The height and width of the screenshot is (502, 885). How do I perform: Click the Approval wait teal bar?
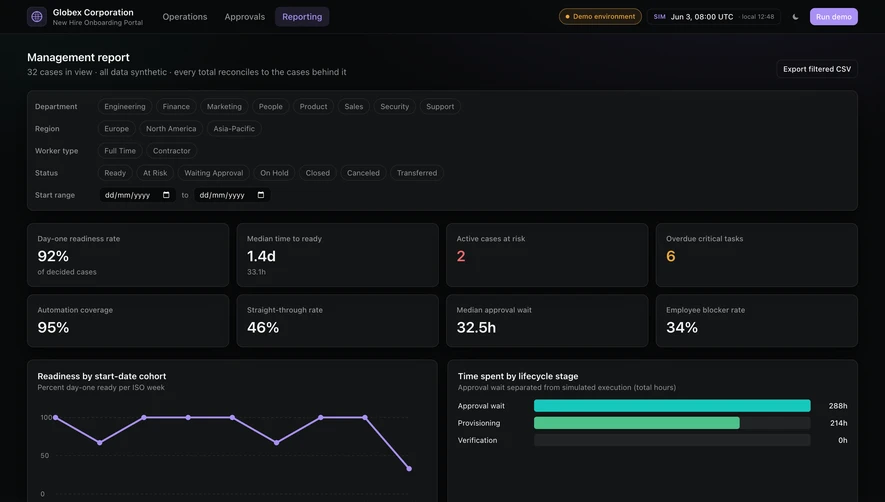pyautogui.click(x=672, y=405)
